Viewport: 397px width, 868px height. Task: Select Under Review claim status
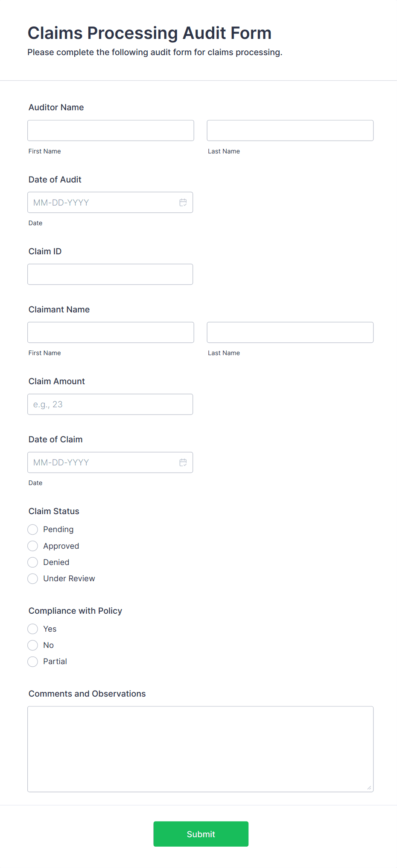[32, 578]
